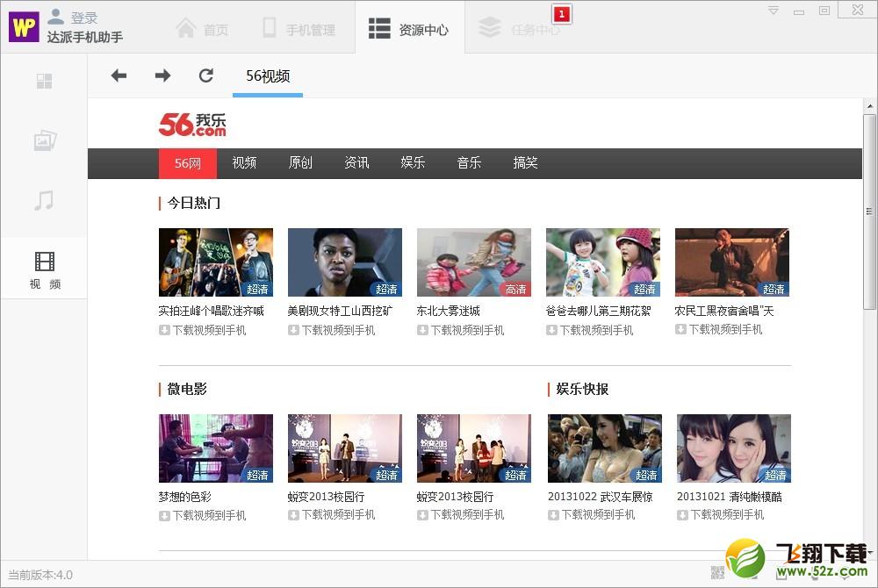Click the QR code status bar icon
The height and width of the screenshot is (588, 878).
pos(717,572)
